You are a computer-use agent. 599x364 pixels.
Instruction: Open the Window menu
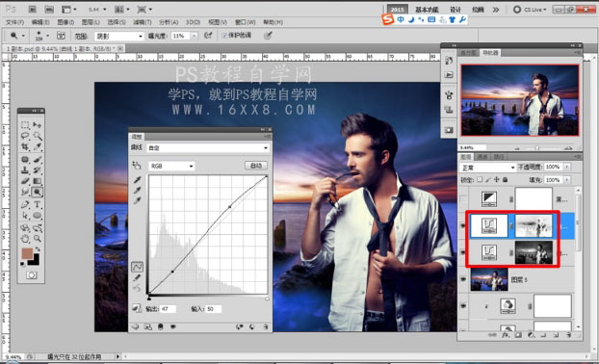pos(246,22)
